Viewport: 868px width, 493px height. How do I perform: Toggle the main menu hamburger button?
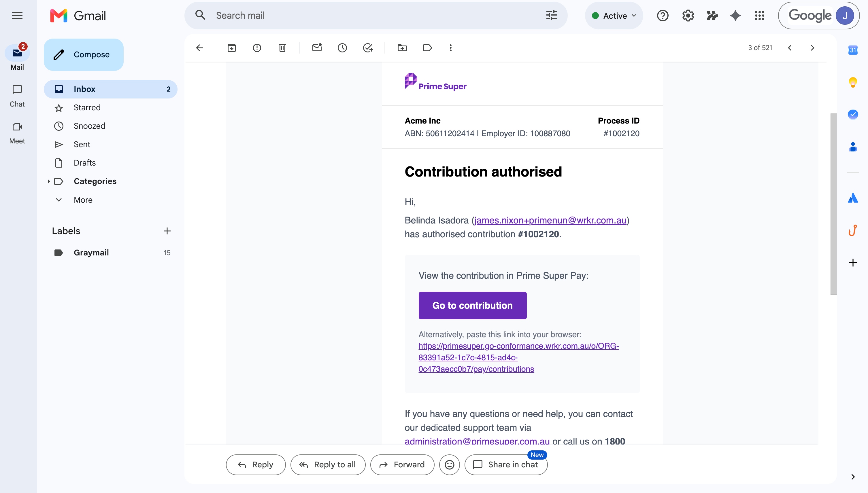(17, 16)
